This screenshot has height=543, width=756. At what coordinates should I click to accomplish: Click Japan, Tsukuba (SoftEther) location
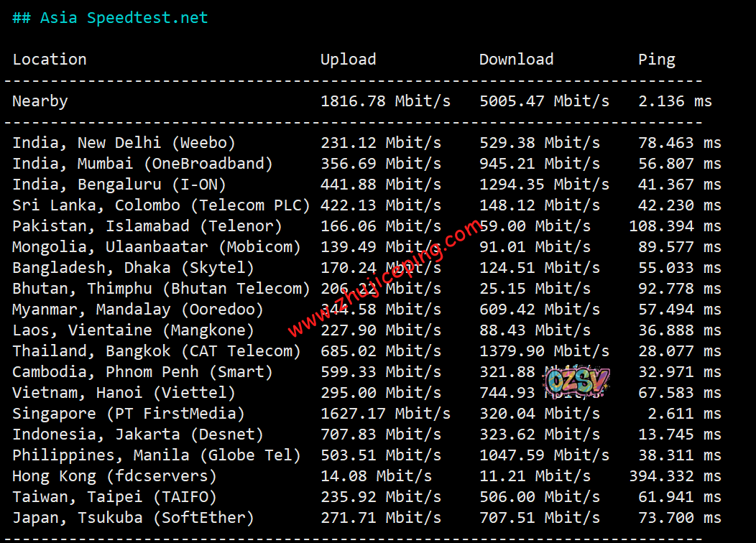(133, 518)
